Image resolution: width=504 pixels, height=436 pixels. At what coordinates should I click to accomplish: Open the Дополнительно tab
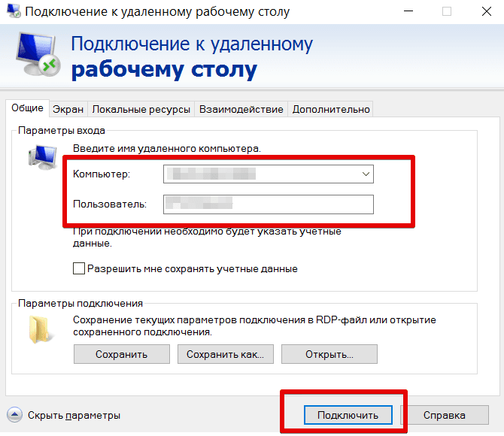click(x=331, y=109)
